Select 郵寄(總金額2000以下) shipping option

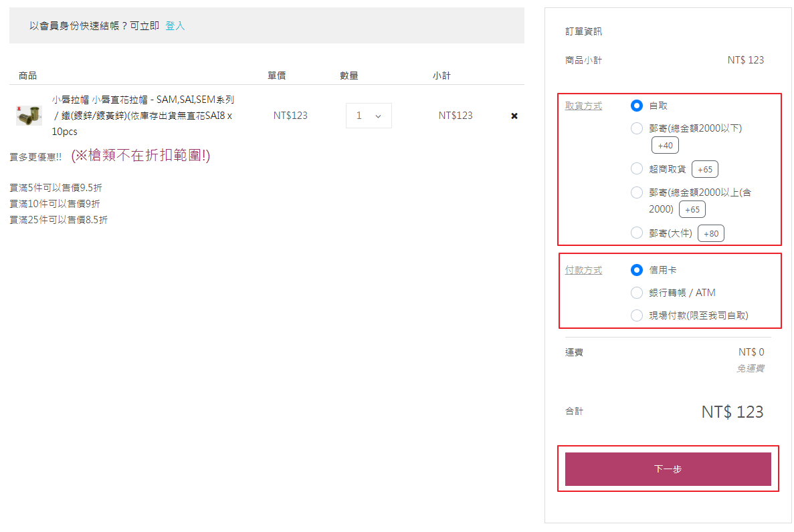(x=637, y=128)
